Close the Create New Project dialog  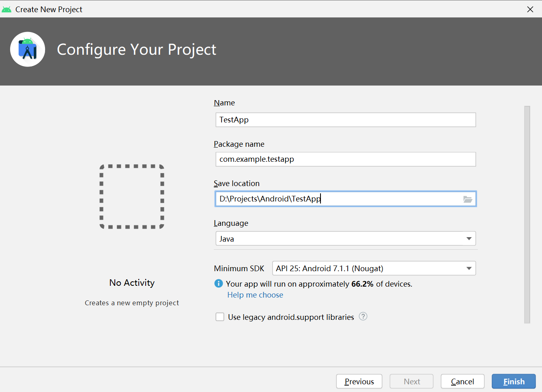point(530,9)
